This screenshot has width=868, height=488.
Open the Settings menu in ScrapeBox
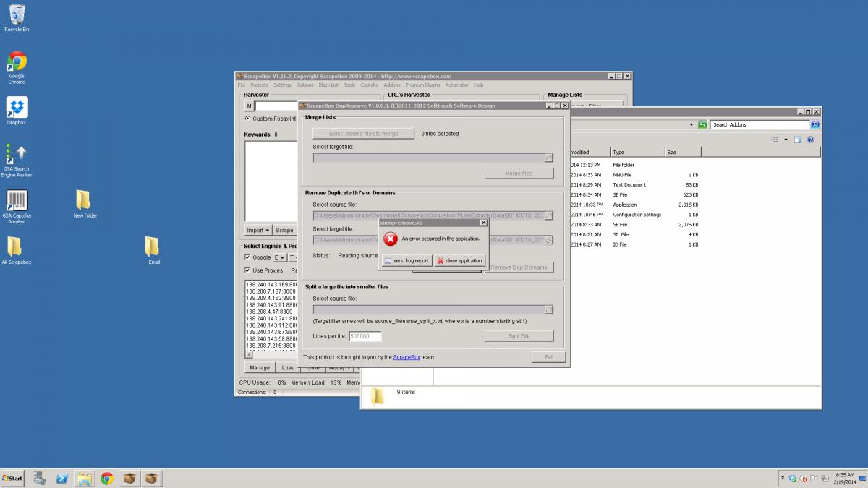(282, 85)
